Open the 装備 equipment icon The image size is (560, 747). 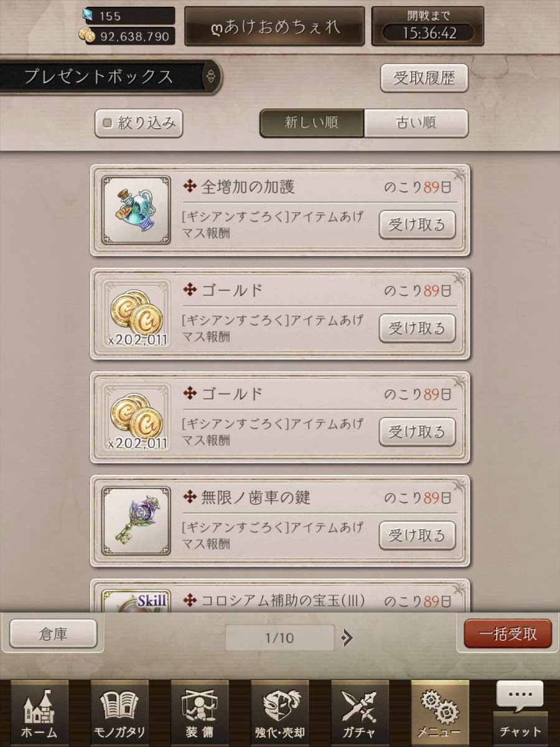coord(200,713)
